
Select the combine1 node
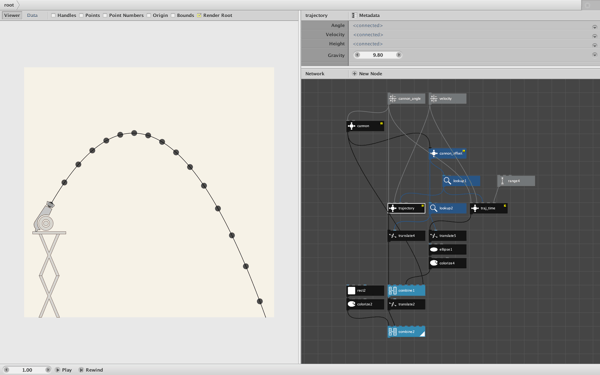[x=406, y=291]
